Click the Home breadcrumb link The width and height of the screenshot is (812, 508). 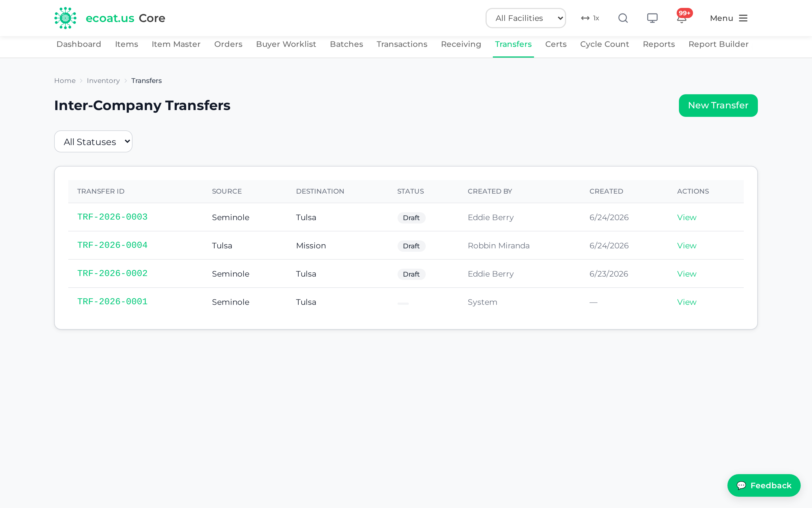click(65, 81)
